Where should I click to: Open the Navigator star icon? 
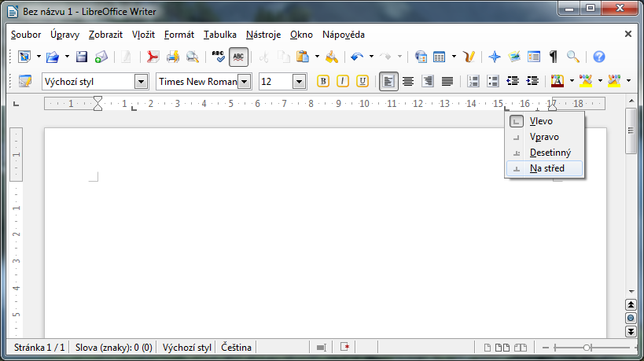pyautogui.click(x=495, y=57)
